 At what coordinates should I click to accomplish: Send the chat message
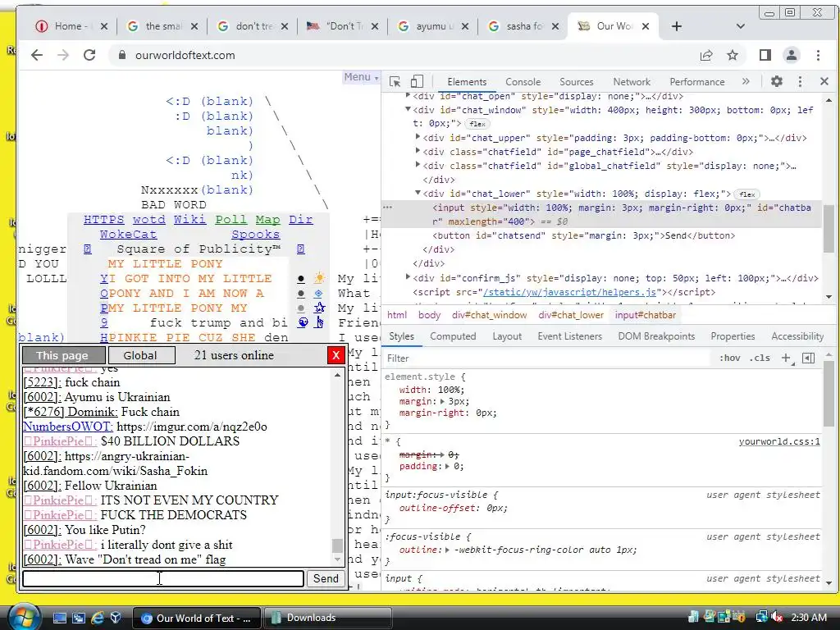click(x=326, y=578)
